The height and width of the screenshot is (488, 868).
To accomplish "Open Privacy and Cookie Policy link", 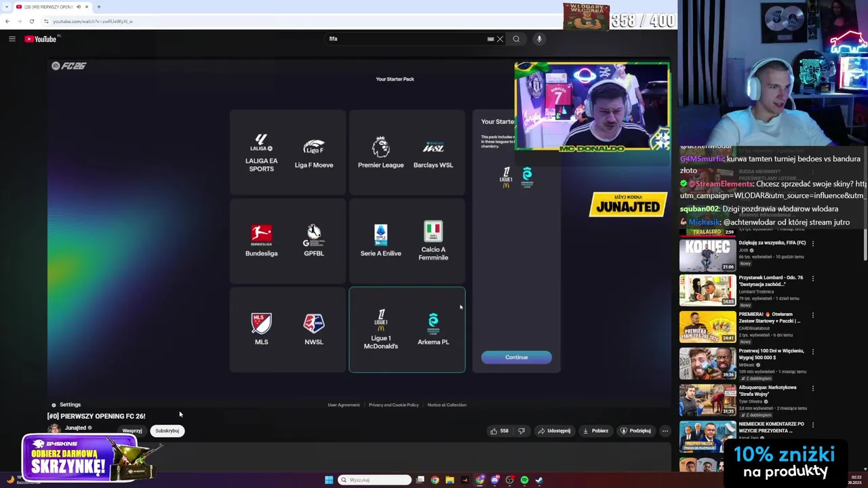I will tap(393, 405).
